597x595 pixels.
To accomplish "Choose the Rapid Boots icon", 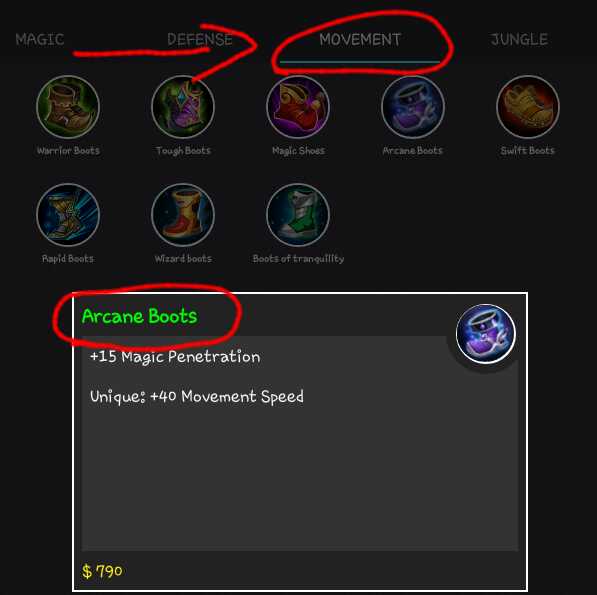I will pyautogui.click(x=68, y=215).
